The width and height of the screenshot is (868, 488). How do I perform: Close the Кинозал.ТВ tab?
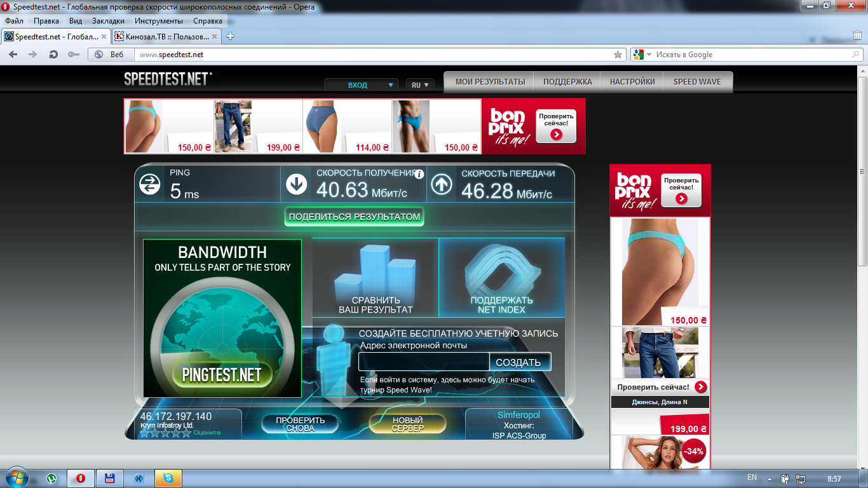coord(215,37)
